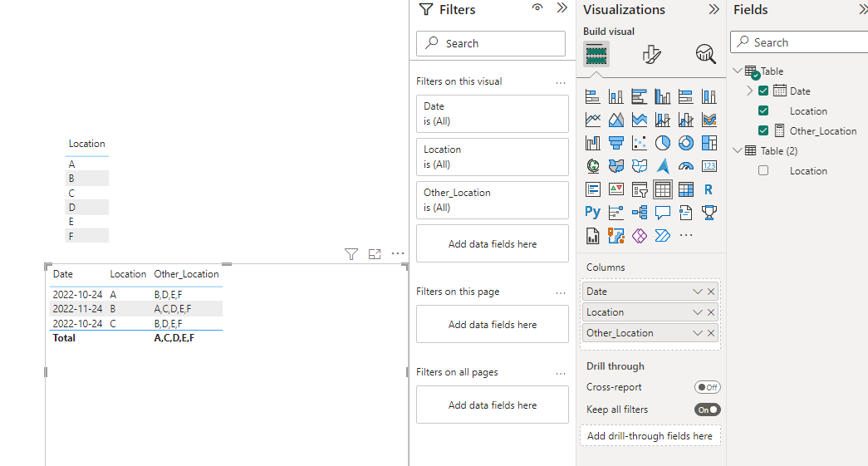Select the filled map visual
The width and height of the screenshot is (868, 466).
click(x=615, y=166)
